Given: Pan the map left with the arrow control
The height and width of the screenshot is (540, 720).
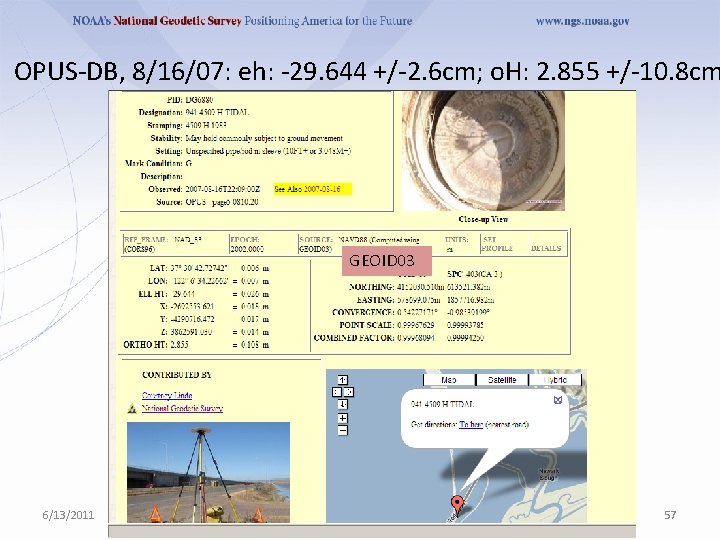Looking at the screenshot, I should click(337, 392).
